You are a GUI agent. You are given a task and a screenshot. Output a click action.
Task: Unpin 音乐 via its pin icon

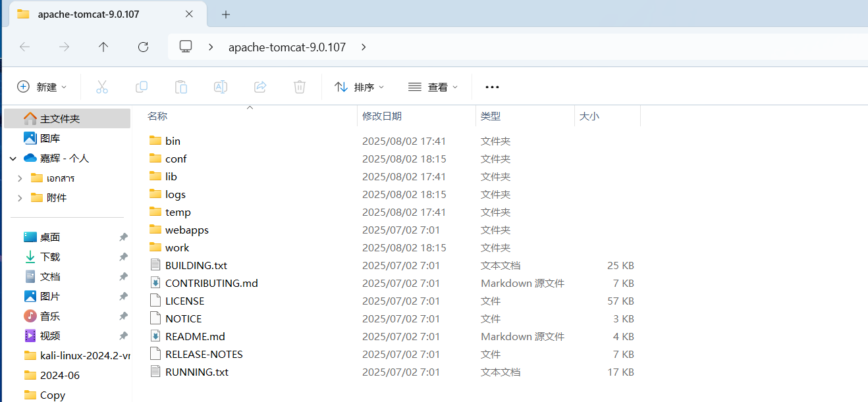123,316
